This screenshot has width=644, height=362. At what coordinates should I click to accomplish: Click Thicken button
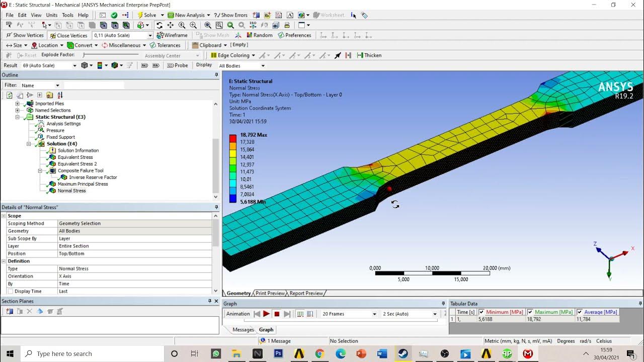tap(369, 55)
